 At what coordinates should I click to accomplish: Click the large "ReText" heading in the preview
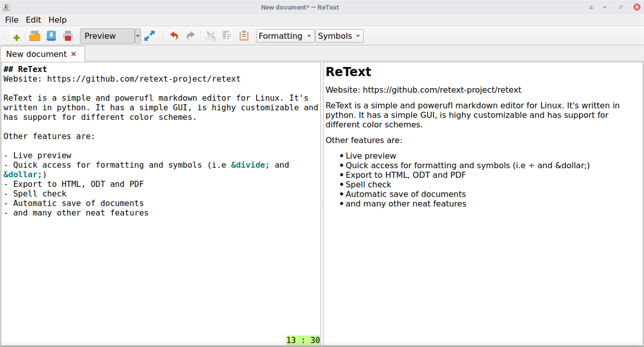(x=348, y=71)
